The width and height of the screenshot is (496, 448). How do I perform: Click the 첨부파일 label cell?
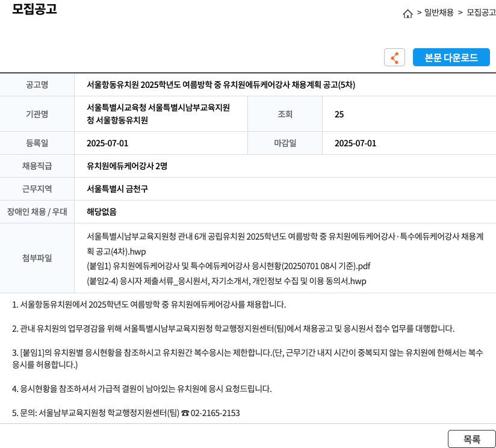(x=37, y=258)
